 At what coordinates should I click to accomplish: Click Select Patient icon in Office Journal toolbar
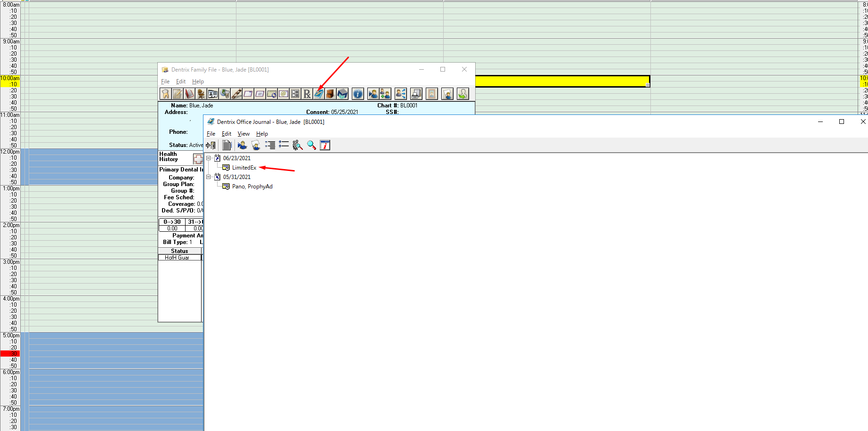point(242,145)
